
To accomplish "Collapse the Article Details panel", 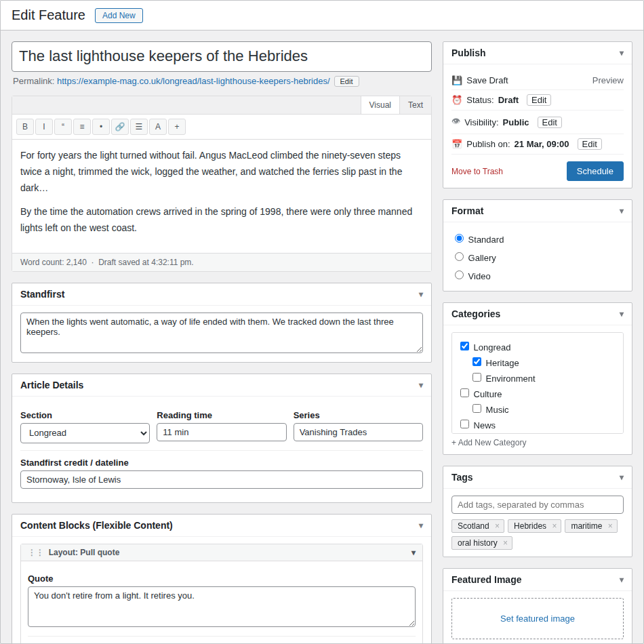I will click(421, 385).
